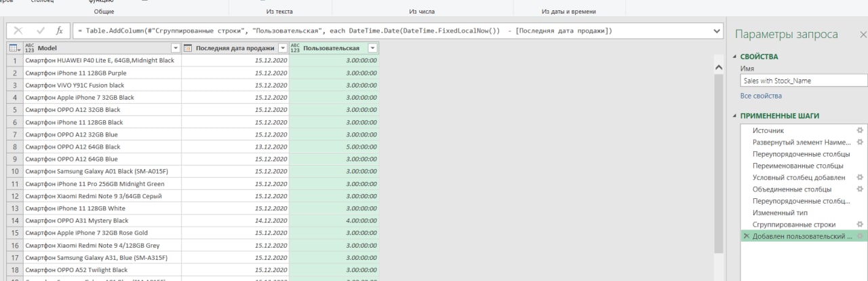Viewport: 868px width, 281px height.
Task: Open settings gear for Развернутый элемент step
Action: [x=860, y=142]
